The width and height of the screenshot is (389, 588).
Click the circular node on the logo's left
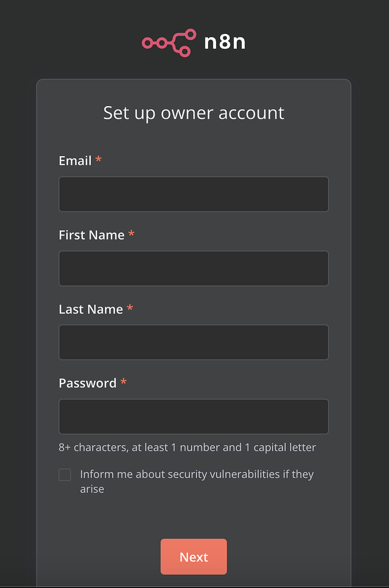(x=147, y=42)
